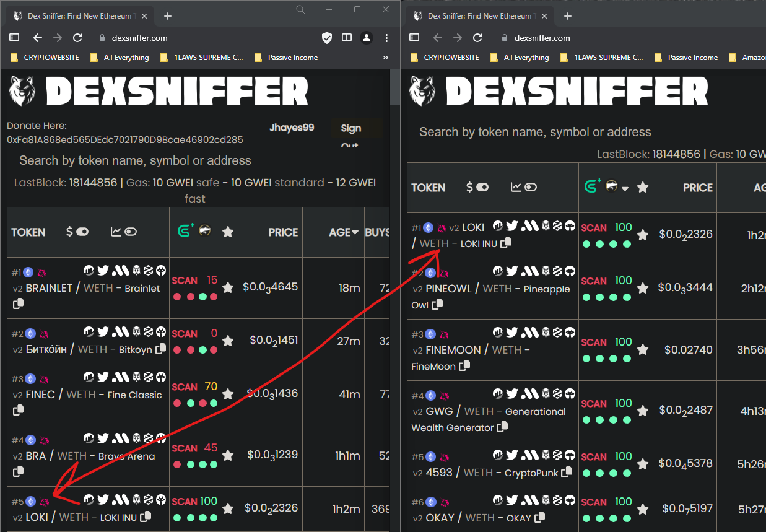Open a new tab in the left browser
Image resolution: width=766 pixels, height=532 pixels.
167,16
